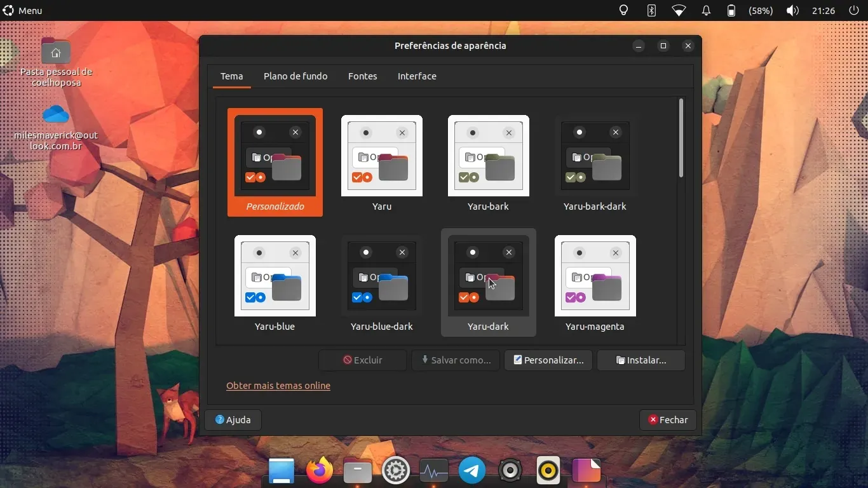868x488 pixels.
Task: Click the Wi-Fi icon in top panel
Action: 679,11
